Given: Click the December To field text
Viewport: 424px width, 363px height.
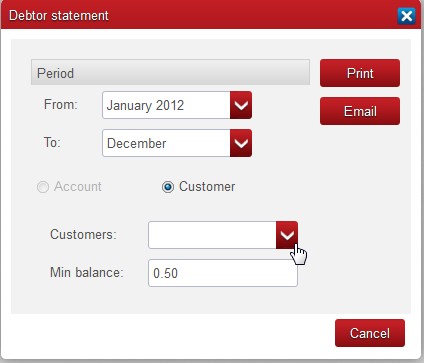Looking at the screenshot, I should pyautogui.click(x=137, y=143).
